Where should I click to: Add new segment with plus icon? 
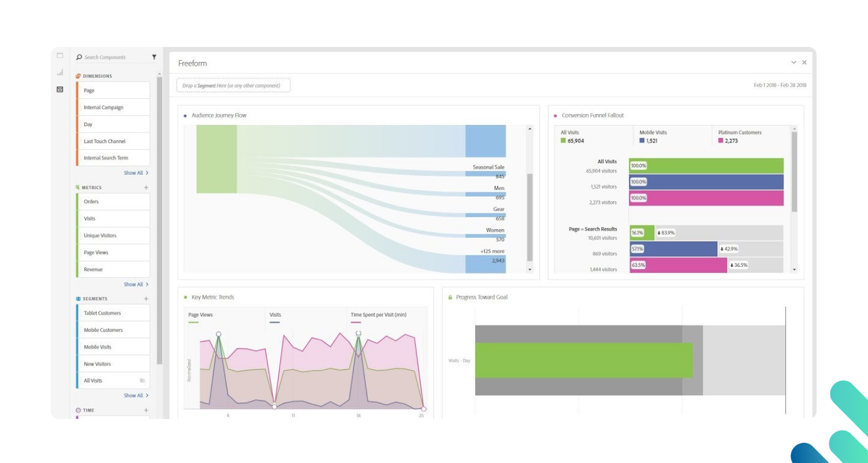coord(146,299)
